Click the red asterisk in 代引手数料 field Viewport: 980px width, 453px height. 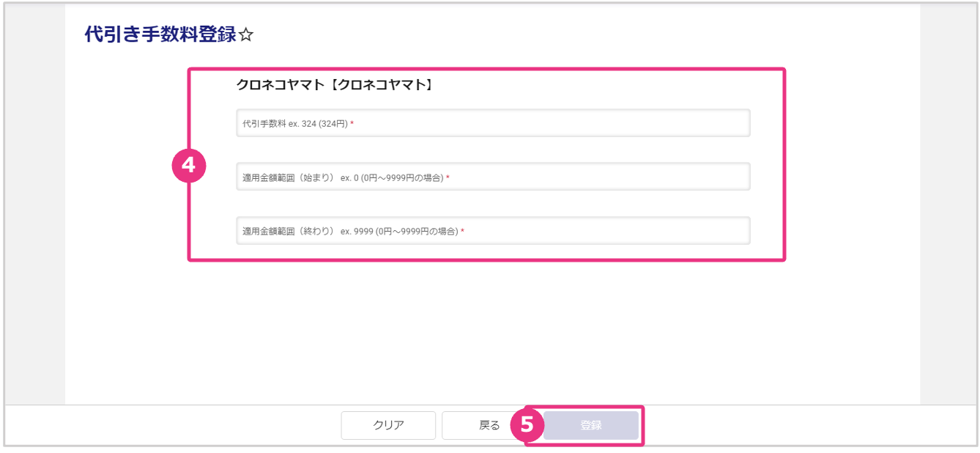tap(352, 124)
